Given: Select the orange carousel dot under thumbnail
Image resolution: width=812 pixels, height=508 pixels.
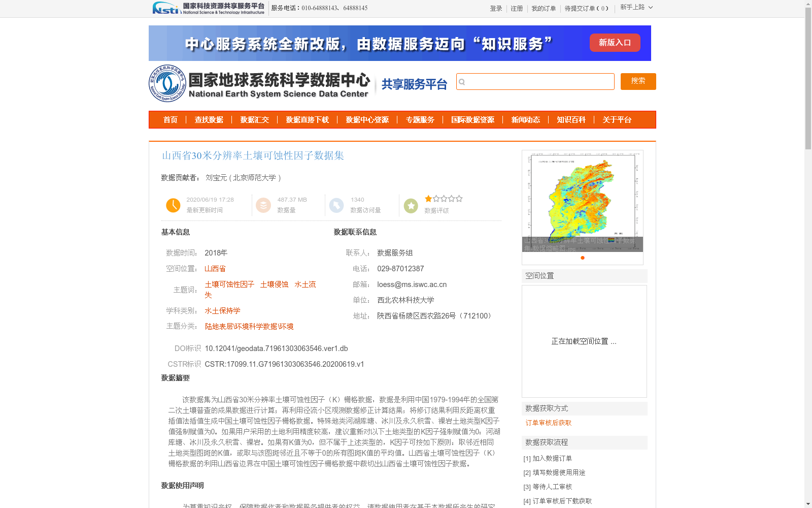Looking at the screenshot, I should click(x=583, y=258).
